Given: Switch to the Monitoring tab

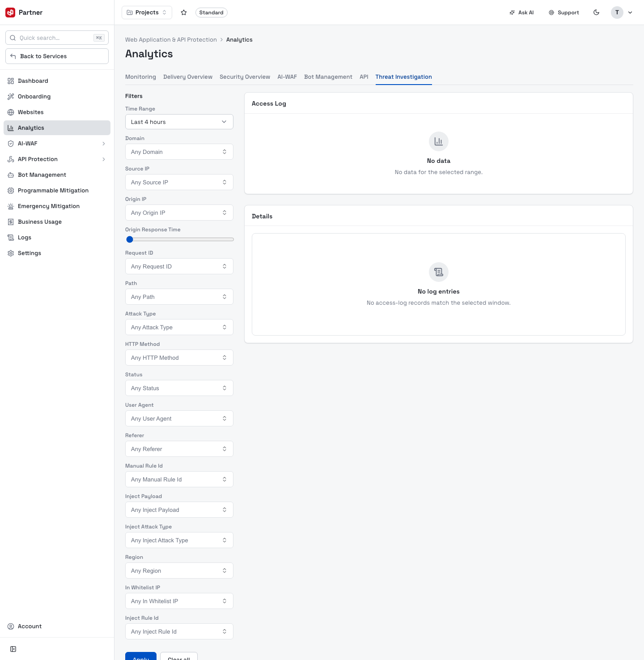Looking at the screenshot, I should point(140,77).
